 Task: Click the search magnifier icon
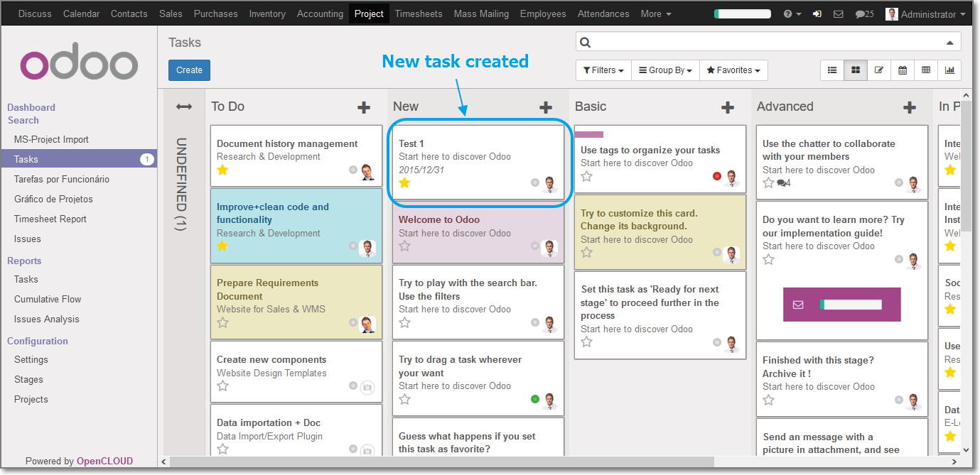coord(586,42)
